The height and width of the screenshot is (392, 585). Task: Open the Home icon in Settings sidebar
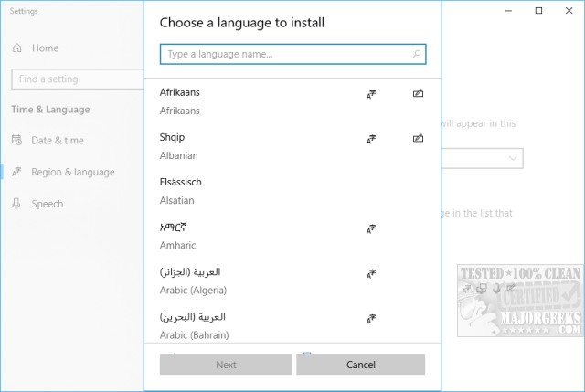click(17, 48)
